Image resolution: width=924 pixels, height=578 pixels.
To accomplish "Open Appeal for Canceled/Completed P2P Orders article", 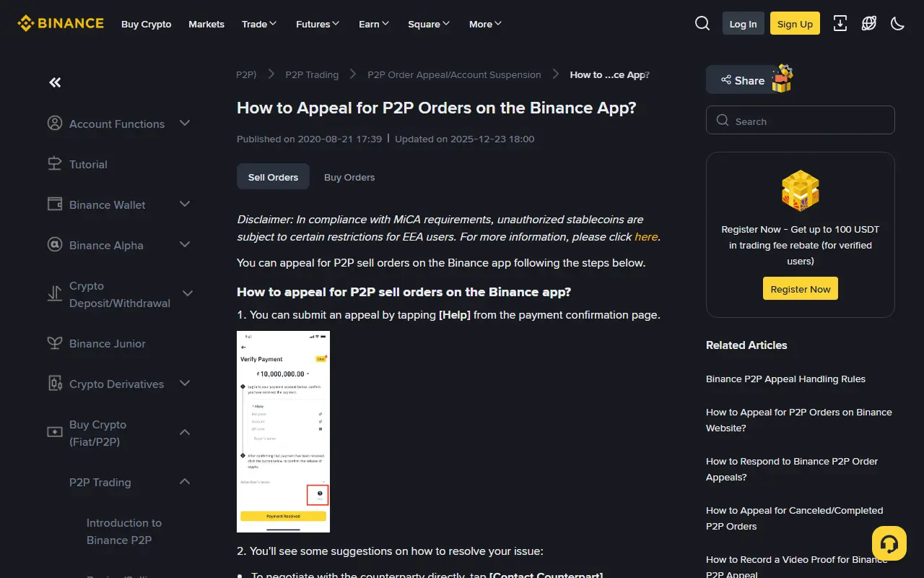I will 794,518.
